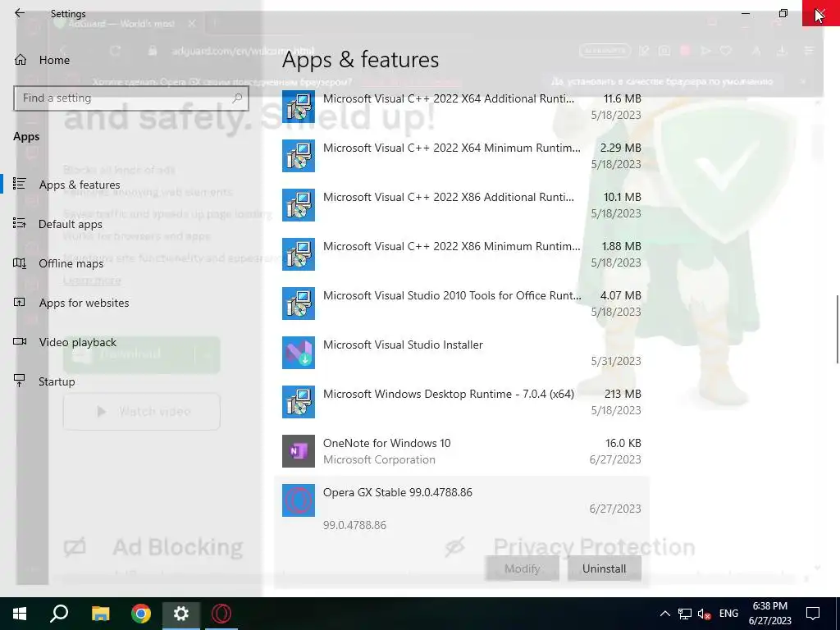Image resolution: width=840 pixels, height=630 pixels.
Task: Click the Opera version text 99.0.4788.86
Action: 354,525
